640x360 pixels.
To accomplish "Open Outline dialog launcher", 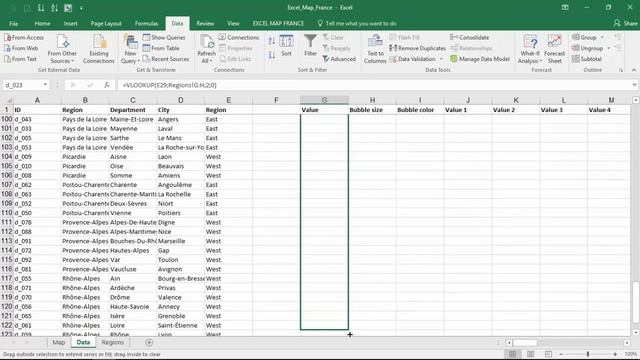I will (x=621, y=70).
